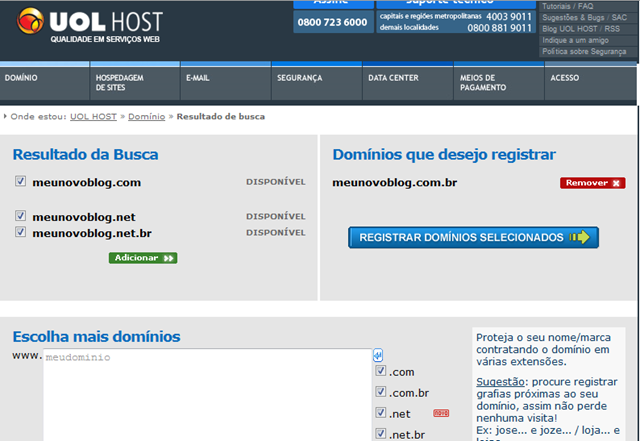The width and height of the screenshot is (640, 441).
Task: Click the UOL HOST logo
Action: tap(90, 25)
